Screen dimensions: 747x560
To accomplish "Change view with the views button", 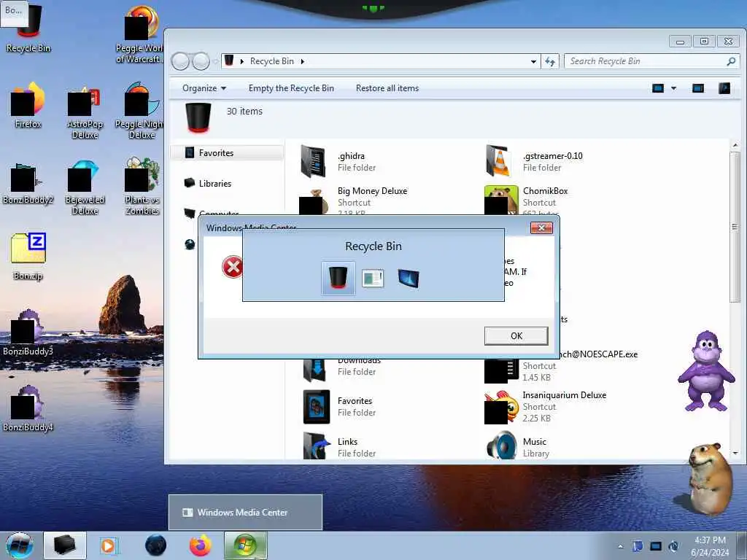I will (x=658, y=88).
